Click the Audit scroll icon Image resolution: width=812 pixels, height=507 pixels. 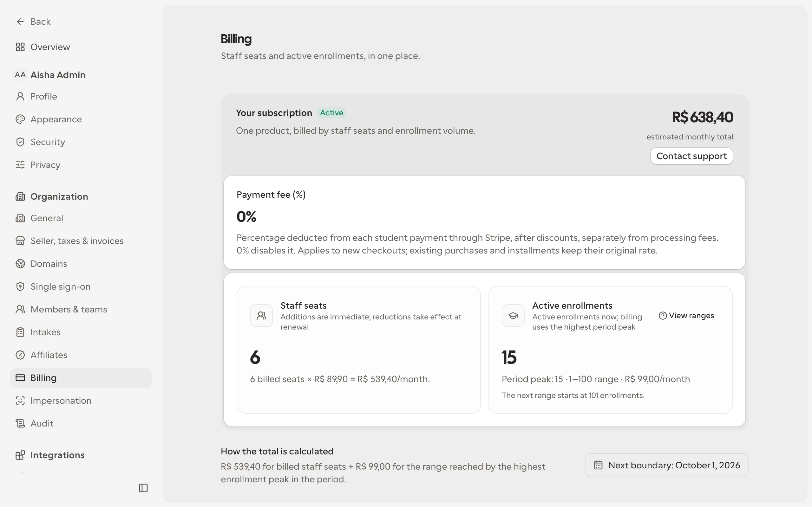[20, 423]
